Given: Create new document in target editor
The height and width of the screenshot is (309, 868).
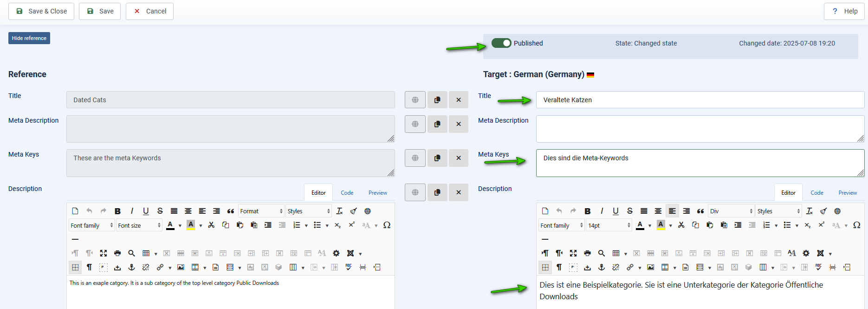Looking at the screenshot, I should click(545, 211).
